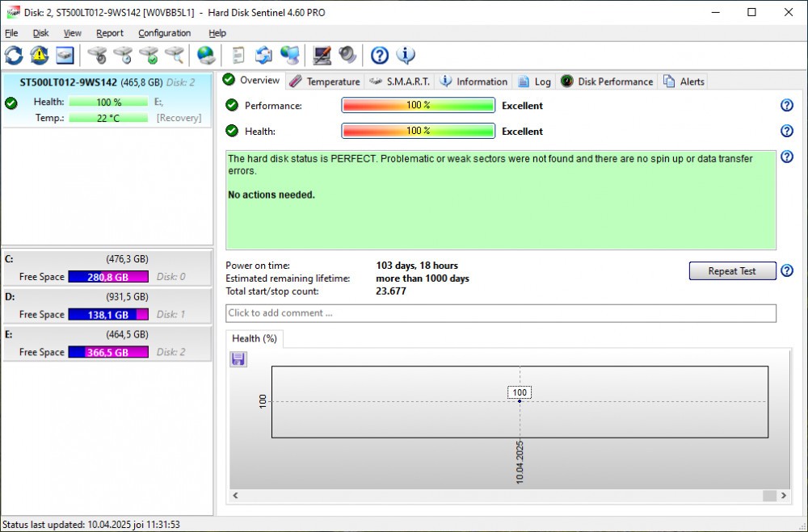Viewport: 808px width, 532px height.
Task: Open the View menu
Action: (72, 33)
